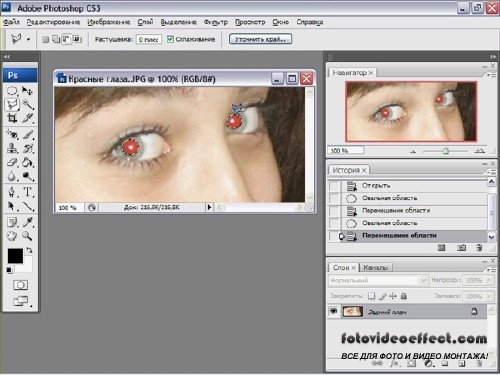500x375 pixels.
Task: Swap foreground and background colors
Action: pyautogui.click(x=29, y=250)
